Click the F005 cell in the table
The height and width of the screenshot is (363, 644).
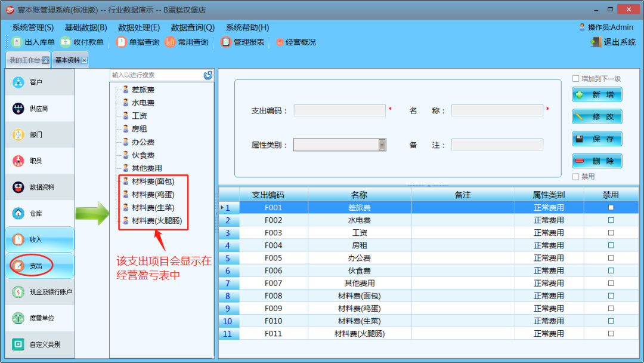point(274,258)
